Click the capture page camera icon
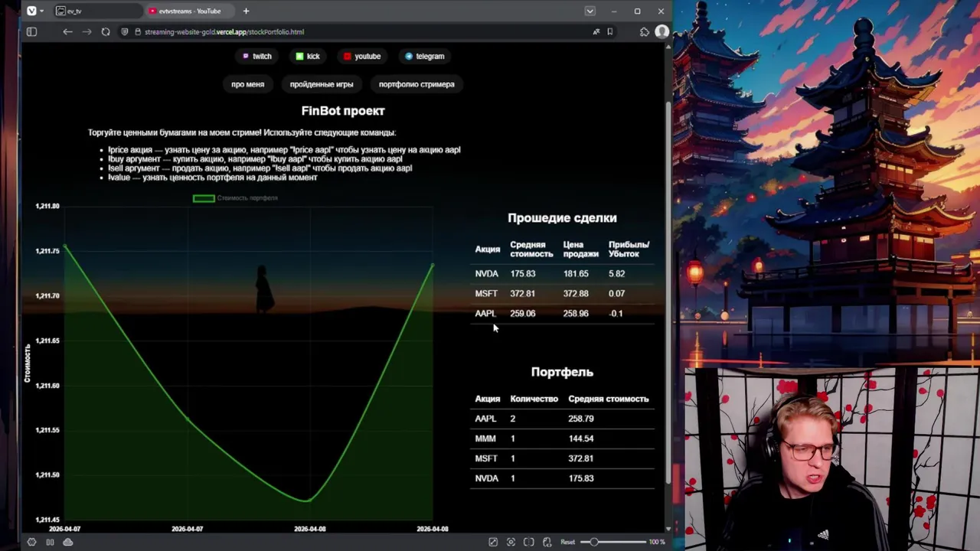Viewport: 980px width, 551px height. click(x=511, y=542)
